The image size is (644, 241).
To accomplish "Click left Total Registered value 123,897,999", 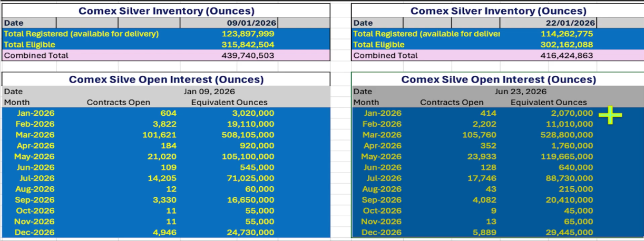I will click(x=248, y=34).
